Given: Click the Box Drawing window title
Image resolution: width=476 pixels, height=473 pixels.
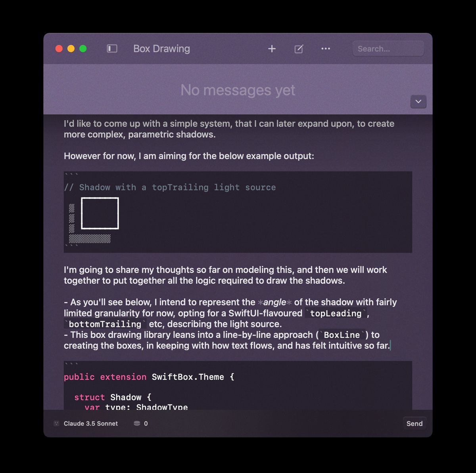Looking at the screenshot, I should pyautogui.click(x=161, y=48).
